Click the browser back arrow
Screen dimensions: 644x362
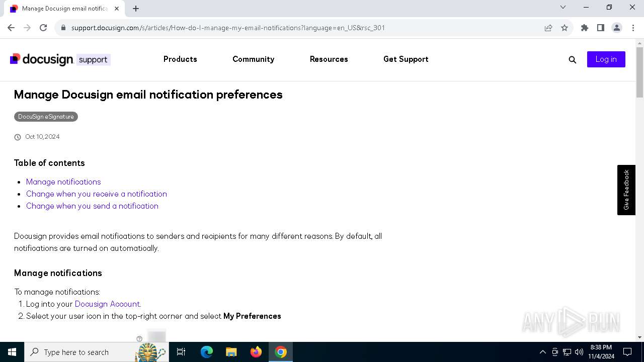11,28
